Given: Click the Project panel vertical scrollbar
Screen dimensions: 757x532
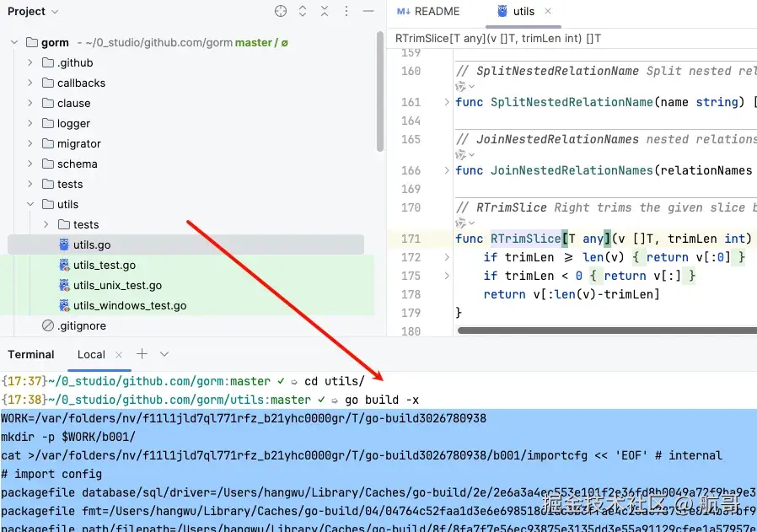Looking at the screenshot, I should point(380,92).
